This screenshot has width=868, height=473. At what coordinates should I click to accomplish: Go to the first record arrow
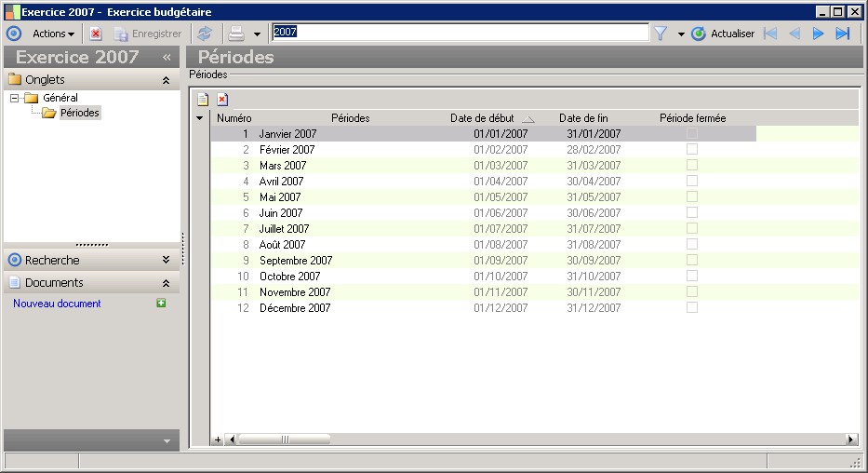pyautogui.click(x=770, y=34)
